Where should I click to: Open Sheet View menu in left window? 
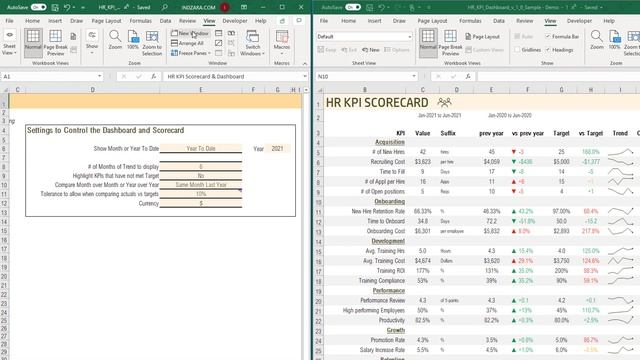pyautogui.click(x=9, y=42)
